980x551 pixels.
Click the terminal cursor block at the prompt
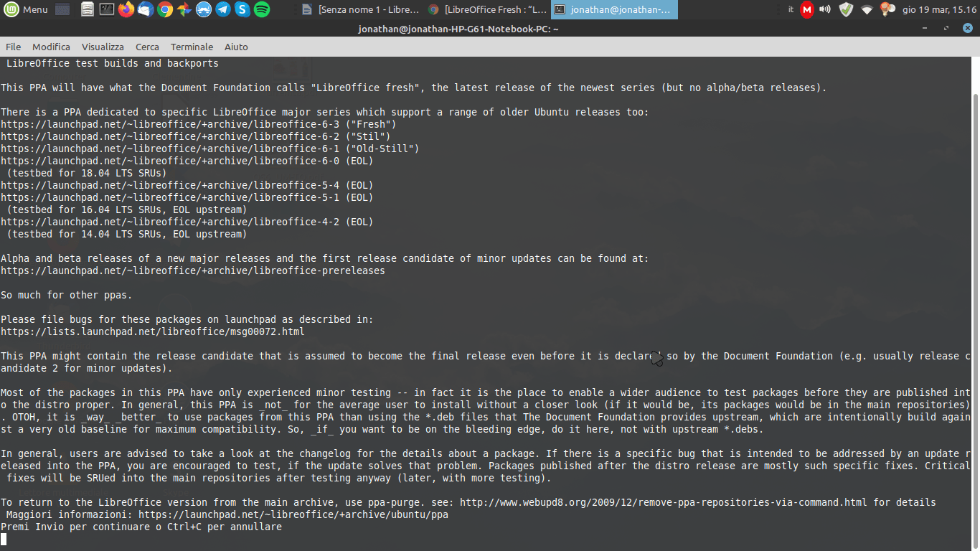click(4, 539)
